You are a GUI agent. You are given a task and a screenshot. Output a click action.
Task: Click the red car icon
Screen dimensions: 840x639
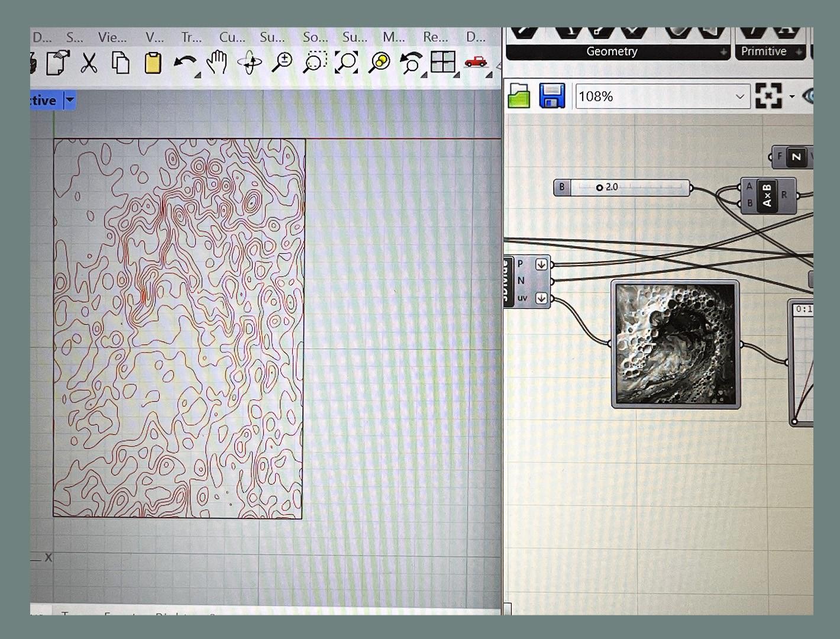click(x=475, y=62)
